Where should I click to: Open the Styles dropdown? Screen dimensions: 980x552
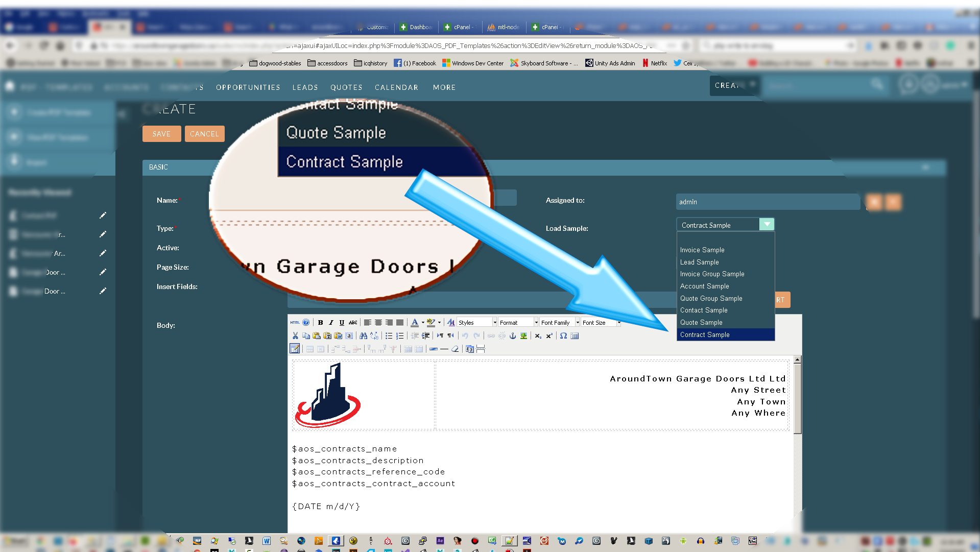477,323
